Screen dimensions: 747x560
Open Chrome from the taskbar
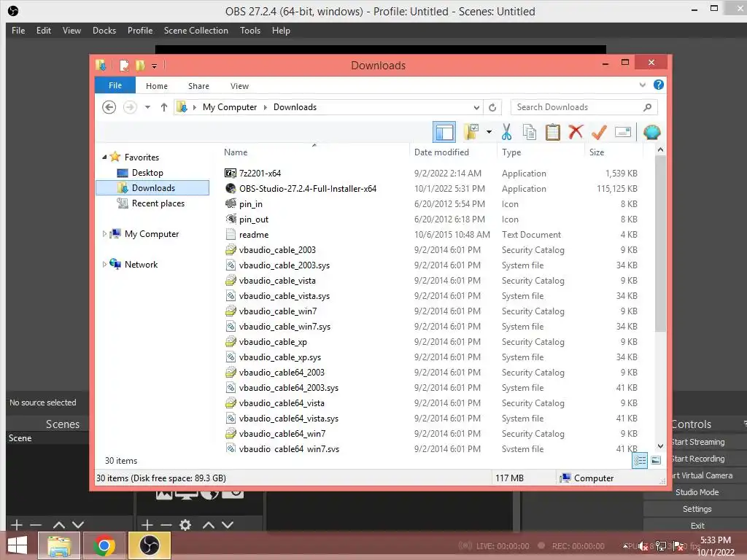104,545
